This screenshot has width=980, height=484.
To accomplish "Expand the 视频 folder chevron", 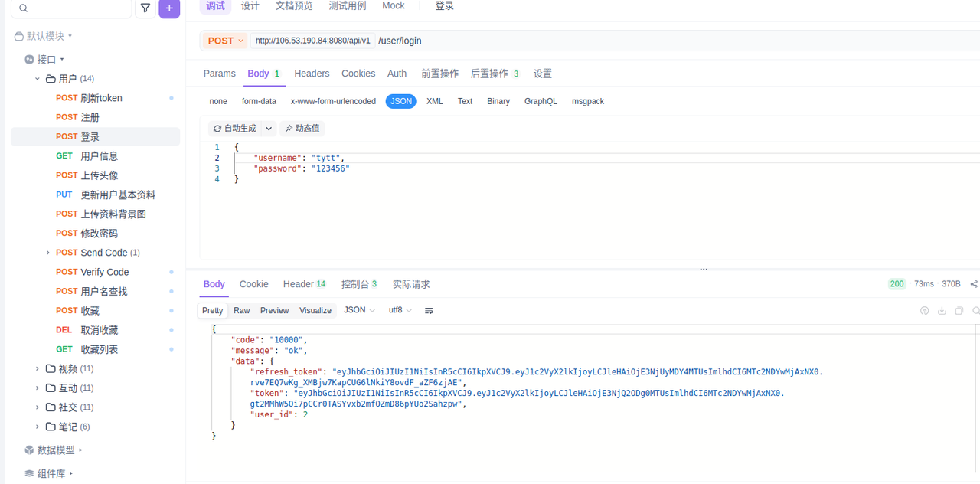I will (x=37, y=368).
